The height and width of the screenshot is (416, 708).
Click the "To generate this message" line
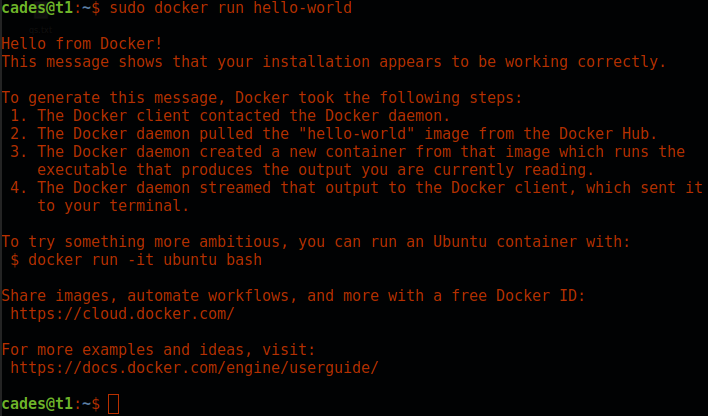pyautogui.click(x=261, y=98)
